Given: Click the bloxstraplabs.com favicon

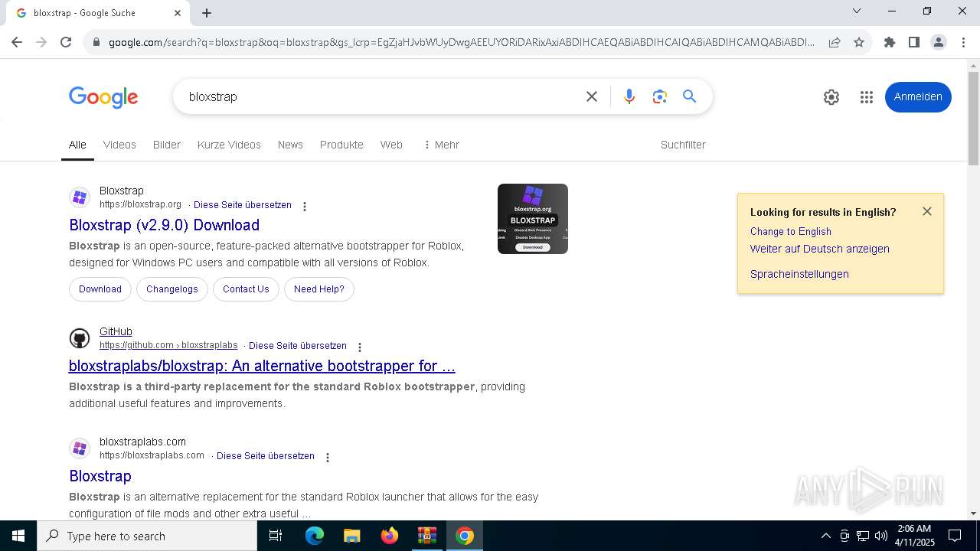Looking at the screenshot, I should (80, 448).
